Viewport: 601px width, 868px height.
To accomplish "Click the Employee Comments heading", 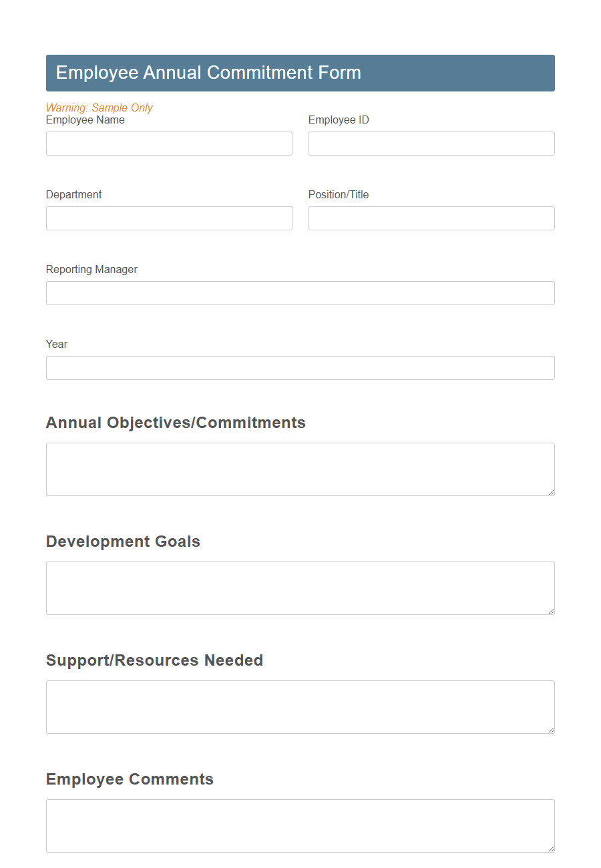I will tap(130, 779).
